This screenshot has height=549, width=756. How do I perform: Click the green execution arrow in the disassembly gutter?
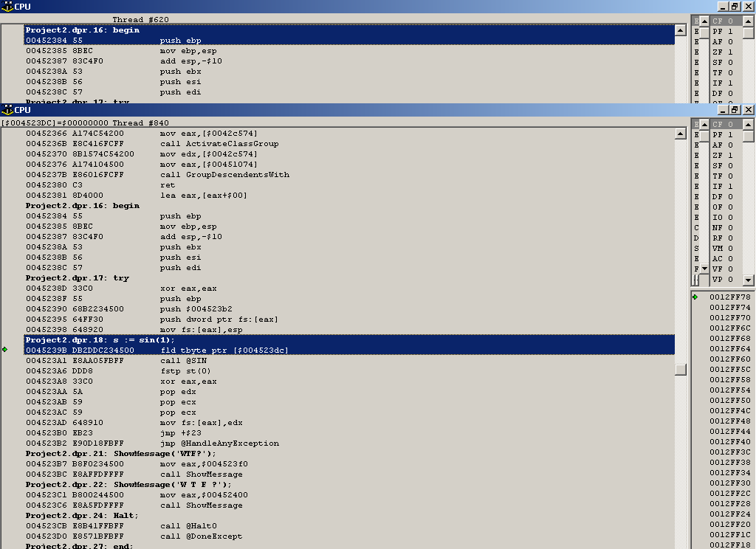(x=5, y=350)
